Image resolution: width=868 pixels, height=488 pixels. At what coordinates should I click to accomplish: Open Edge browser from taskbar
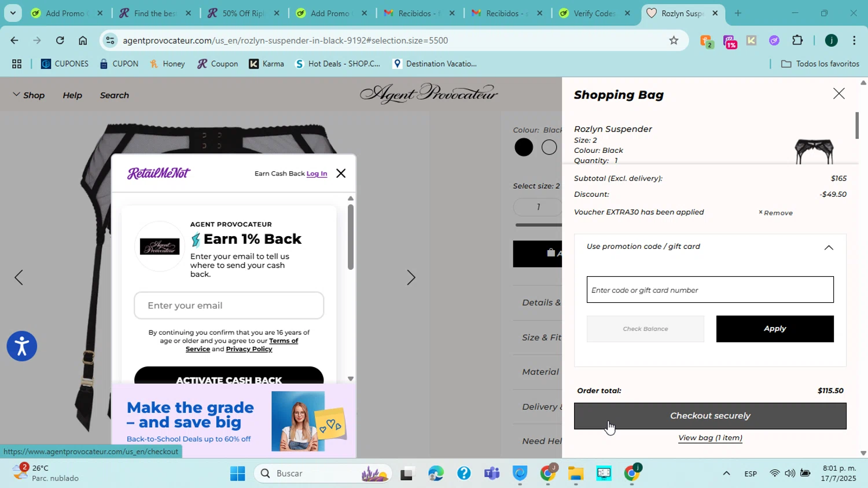(436, 474)
